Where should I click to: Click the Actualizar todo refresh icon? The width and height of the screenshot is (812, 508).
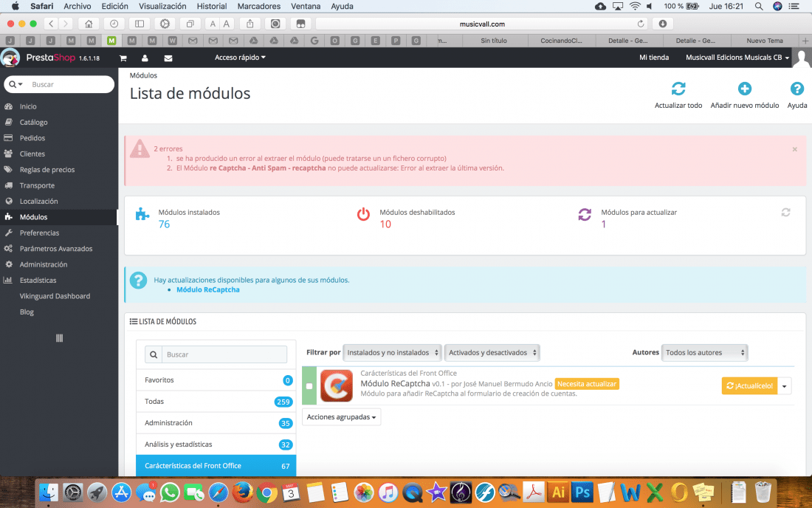coord(678,89)
